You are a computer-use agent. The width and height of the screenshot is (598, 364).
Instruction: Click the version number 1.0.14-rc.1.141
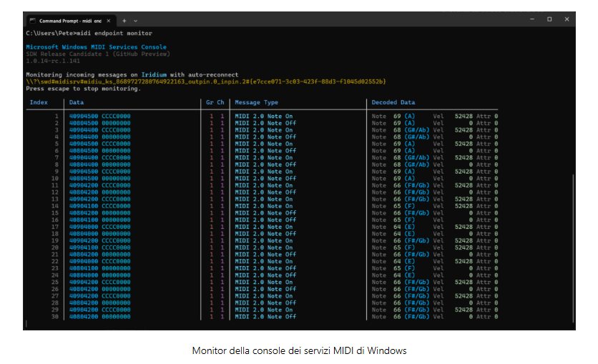click(53, 61)
